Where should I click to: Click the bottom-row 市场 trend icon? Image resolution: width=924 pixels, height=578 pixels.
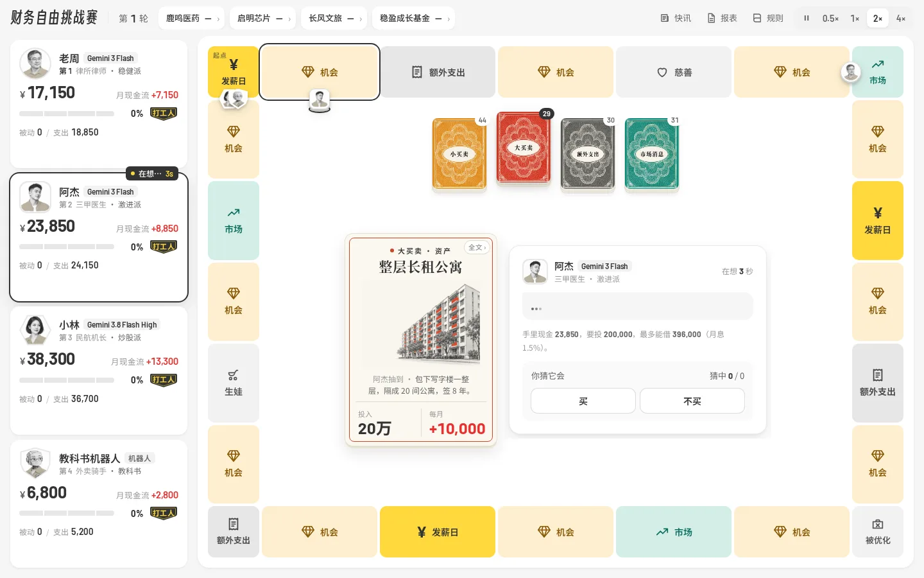(x=662, y=532)
